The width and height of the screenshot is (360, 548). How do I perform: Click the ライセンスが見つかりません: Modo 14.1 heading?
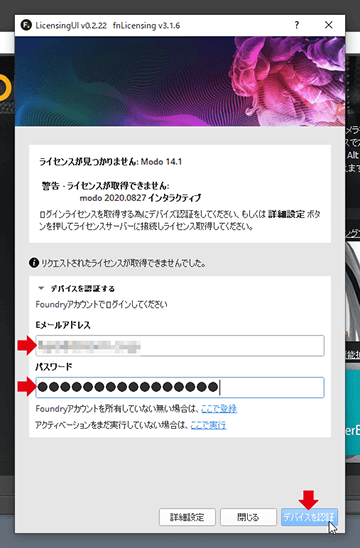point(110,162)
